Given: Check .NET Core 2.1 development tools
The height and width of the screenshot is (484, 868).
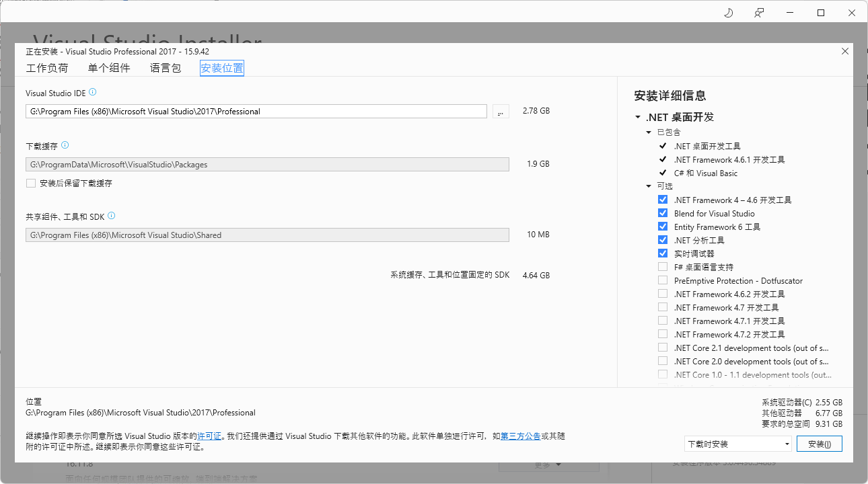Looking at the screenshot, I should pyautogui.click(x=663, y=348).
